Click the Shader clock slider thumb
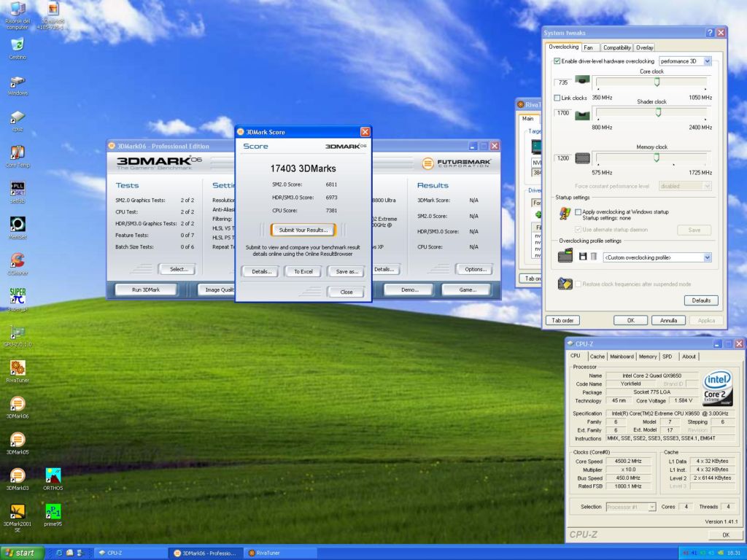The image size is (747, 560). click(x=658, y=112)
